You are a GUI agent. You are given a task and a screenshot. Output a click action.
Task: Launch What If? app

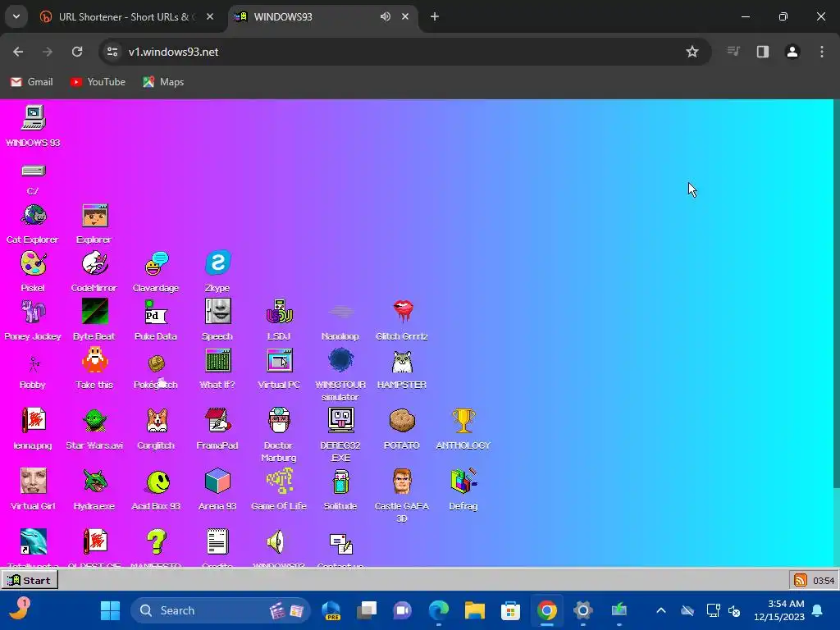217,361
